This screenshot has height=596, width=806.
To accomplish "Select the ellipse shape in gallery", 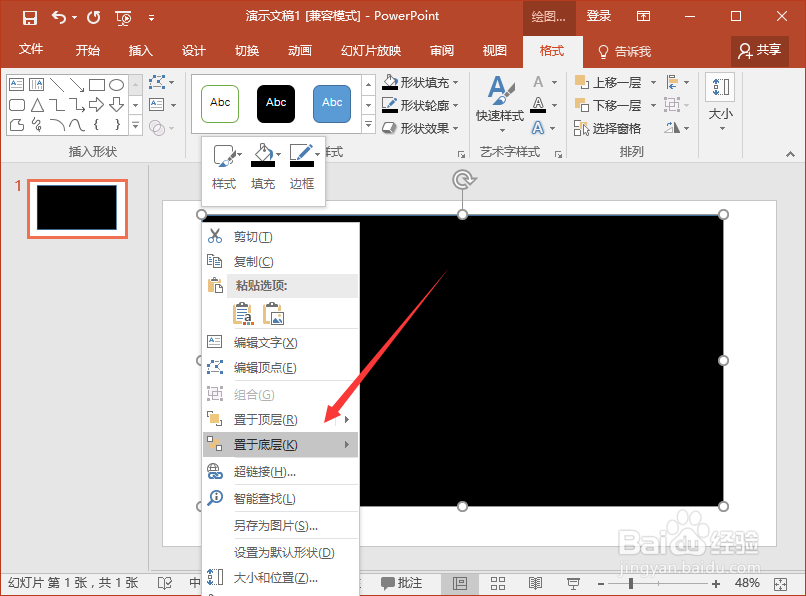I will pos(117,84).
